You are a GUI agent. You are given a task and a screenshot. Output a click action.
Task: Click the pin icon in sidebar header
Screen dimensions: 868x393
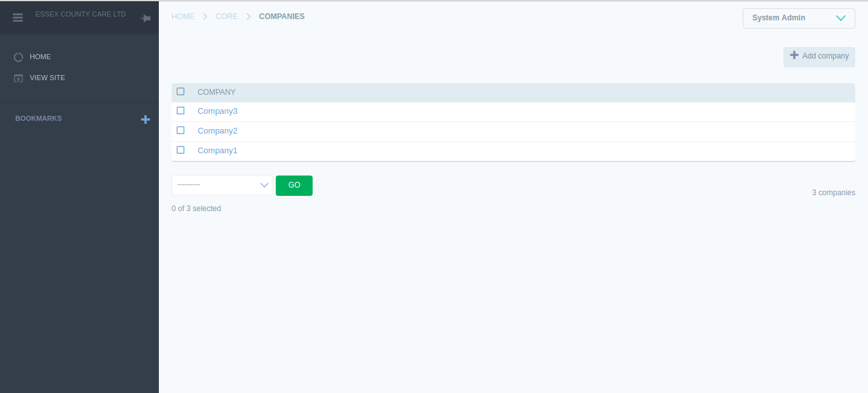tap(146, 18)
